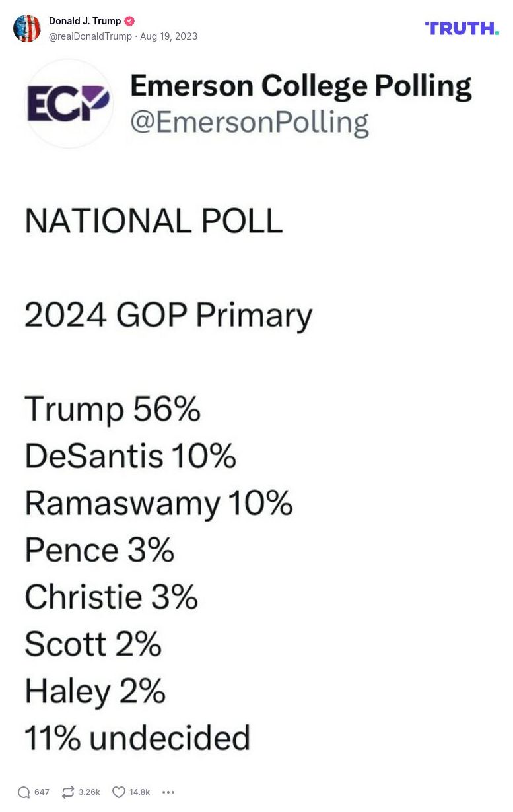Screen dimensions: 513x812
Task: Click the red verified badge next to Donald J. Trump
Action: click(x=129, y=20)
